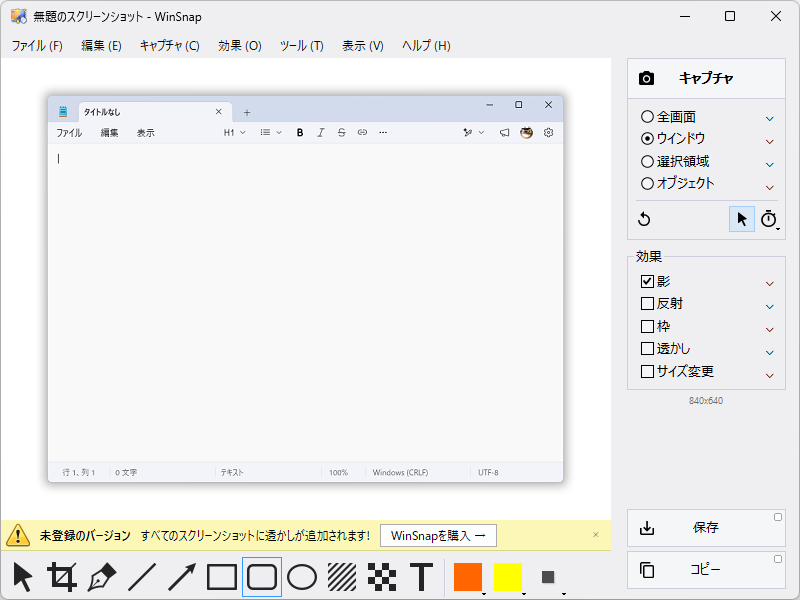The width and height of the screenshot is (800, 600).
Task: Open the ファイル (F) menu
Action: [x=37, y=46]
